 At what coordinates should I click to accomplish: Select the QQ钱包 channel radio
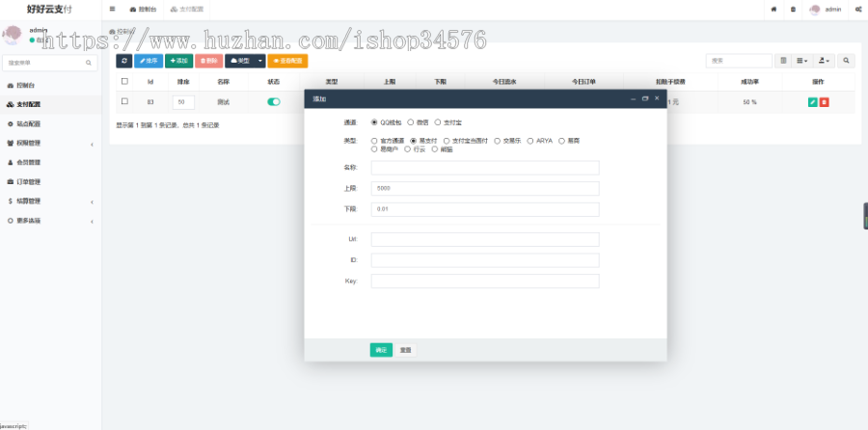(x=375, y=122)
